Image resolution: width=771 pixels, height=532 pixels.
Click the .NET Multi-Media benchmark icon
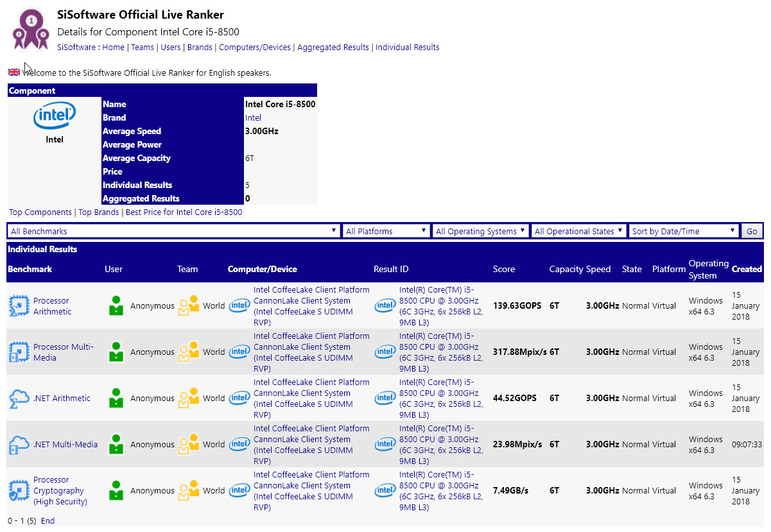pyautogui.click(x=19, y=444)
